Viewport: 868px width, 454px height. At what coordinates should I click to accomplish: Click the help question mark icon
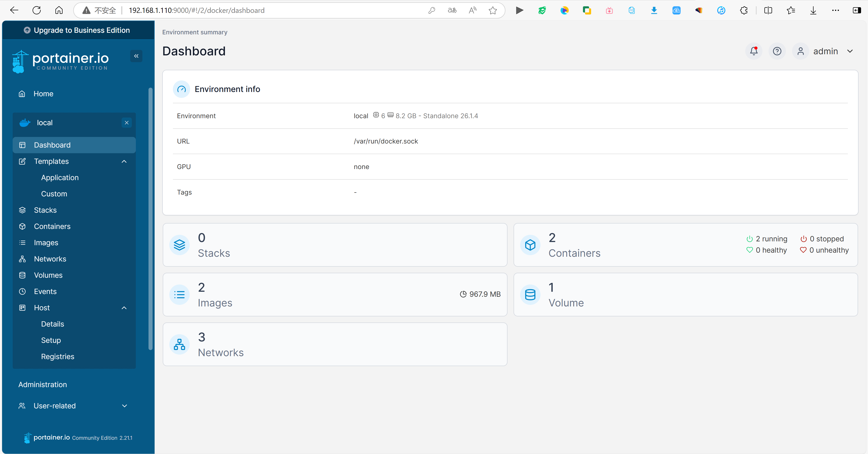pyautogui.click(x=777, y=51)
